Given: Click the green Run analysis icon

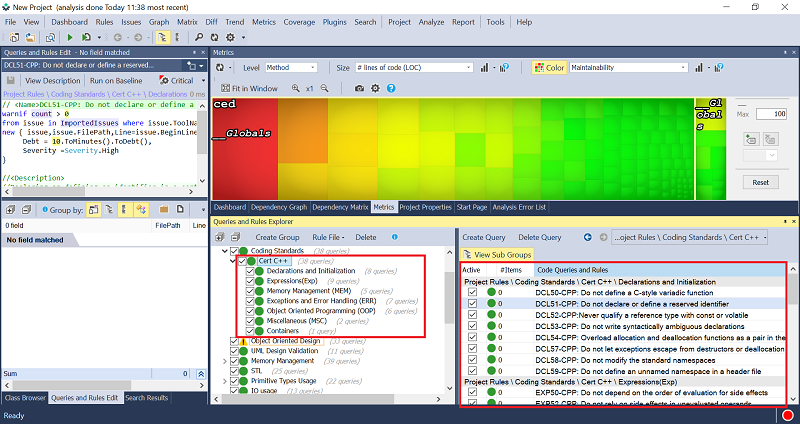Looking at the screenshot, I should tap(71, 37).
